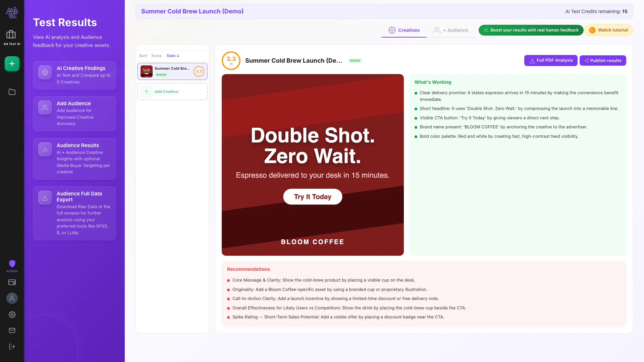Click the plus icon in Add Creative

147,92
